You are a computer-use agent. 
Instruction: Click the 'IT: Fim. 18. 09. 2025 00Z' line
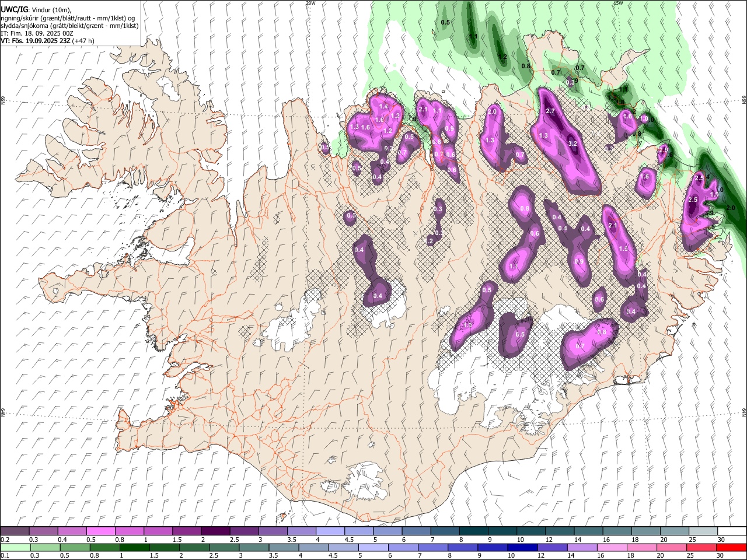(x=37, y=33)
